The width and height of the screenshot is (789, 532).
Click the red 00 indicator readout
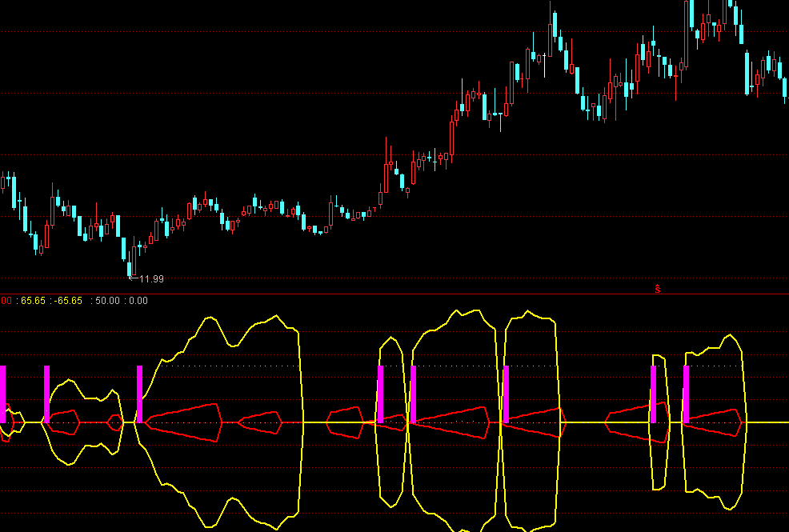pyautogui.click(x=6, y=301)
